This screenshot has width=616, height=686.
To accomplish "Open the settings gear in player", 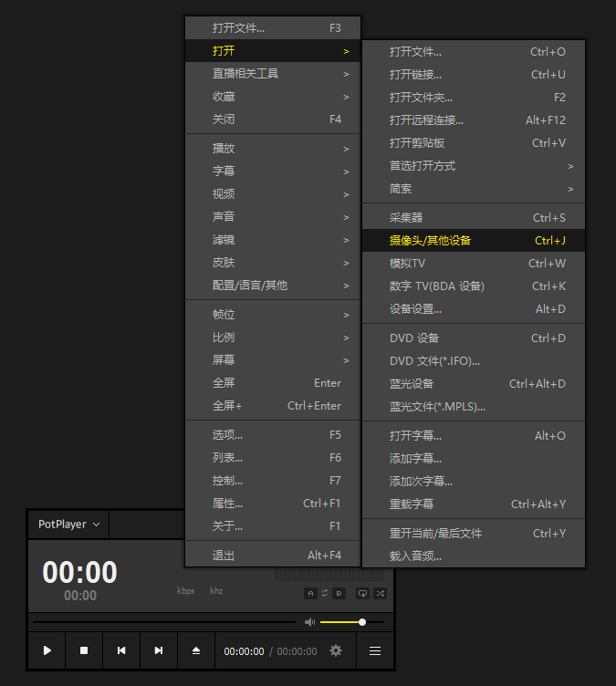I will pyautogui.click(x=336, y=650).
